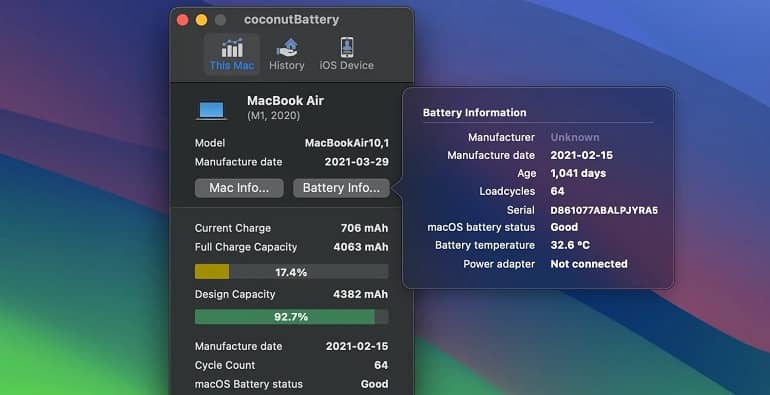Image resolution: width=770 pixels, height=395 pixels.
Task: Click the Loadcycles value 64
Action: (x=557, y=191)
